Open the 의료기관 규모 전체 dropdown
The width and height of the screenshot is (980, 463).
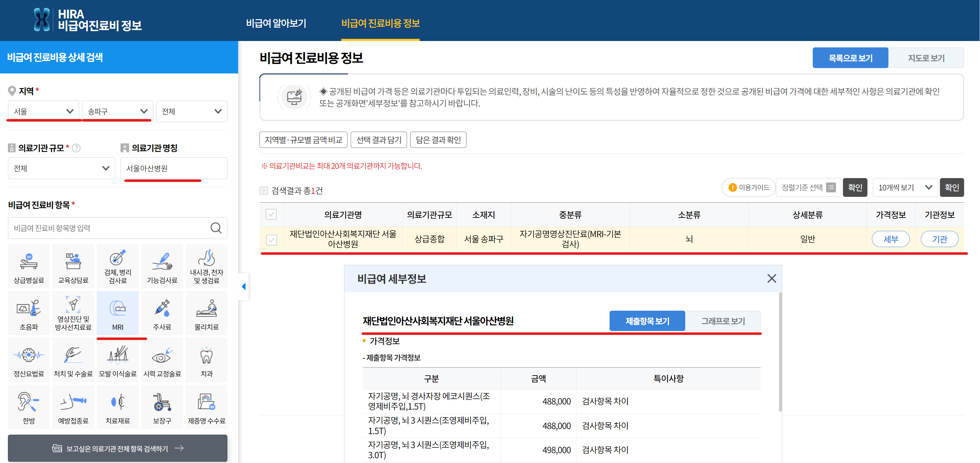[61, 168]
